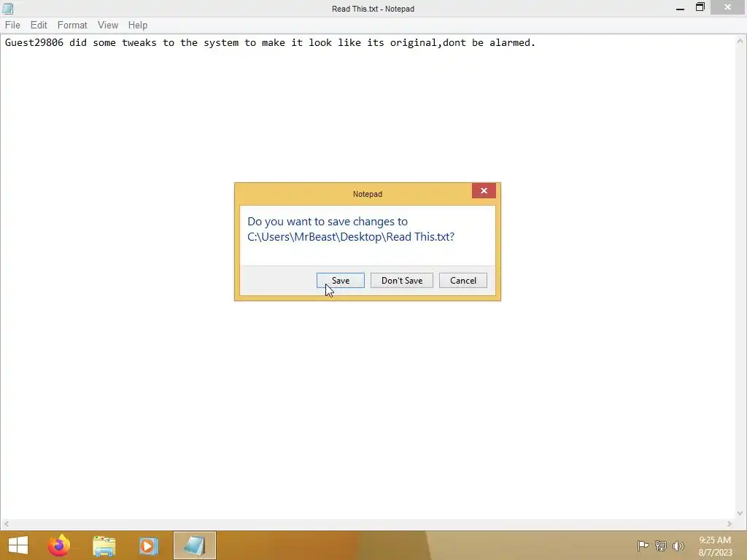Select the Notepad taskbar button

pos(194,545)
